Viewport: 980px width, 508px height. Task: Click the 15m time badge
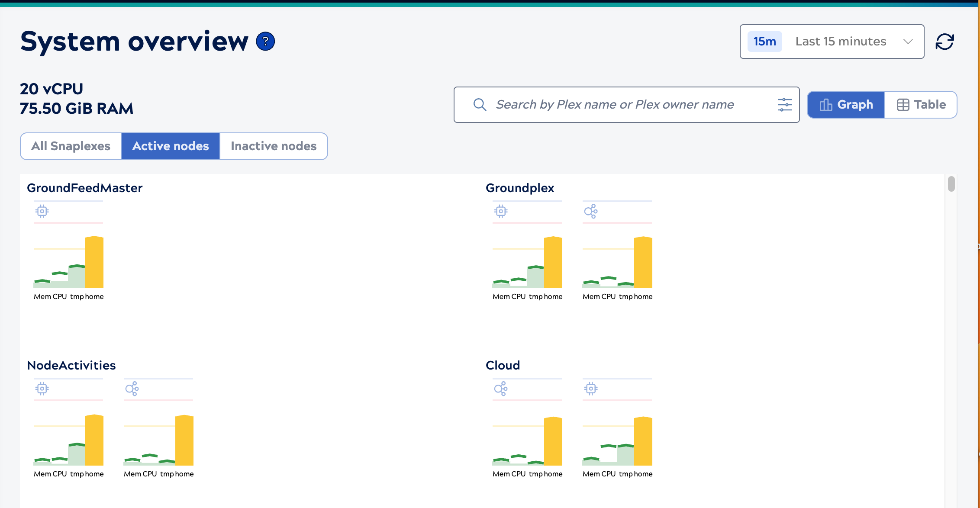tap(764, 42)
